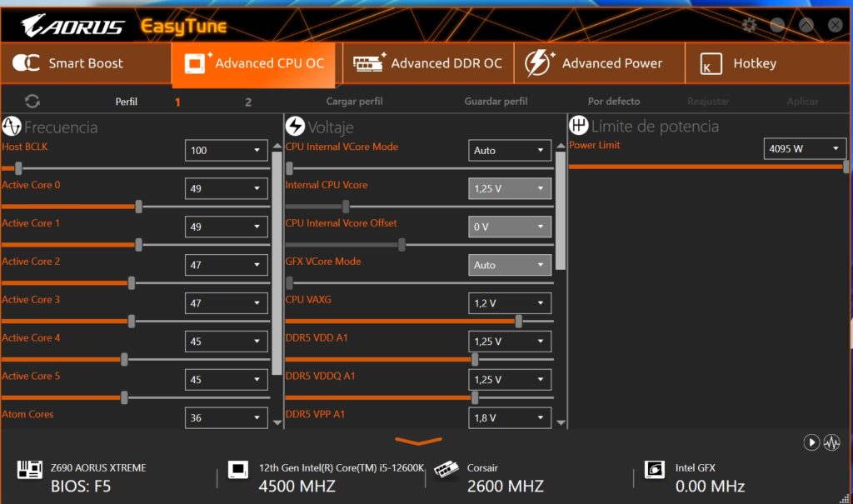Click the Active Core 2 slider handle
The width and height of the screenshot is (853, 504).
132,283
